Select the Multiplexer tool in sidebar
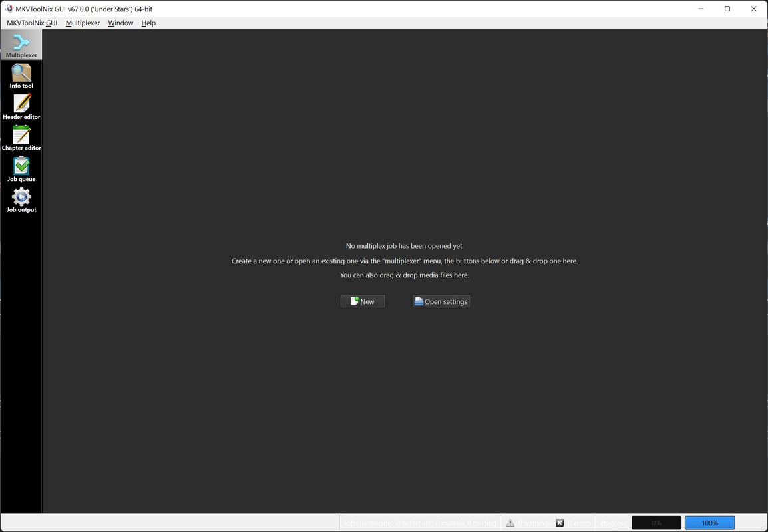The width and height of the screenshot is (768, 532). coord(21,45)
